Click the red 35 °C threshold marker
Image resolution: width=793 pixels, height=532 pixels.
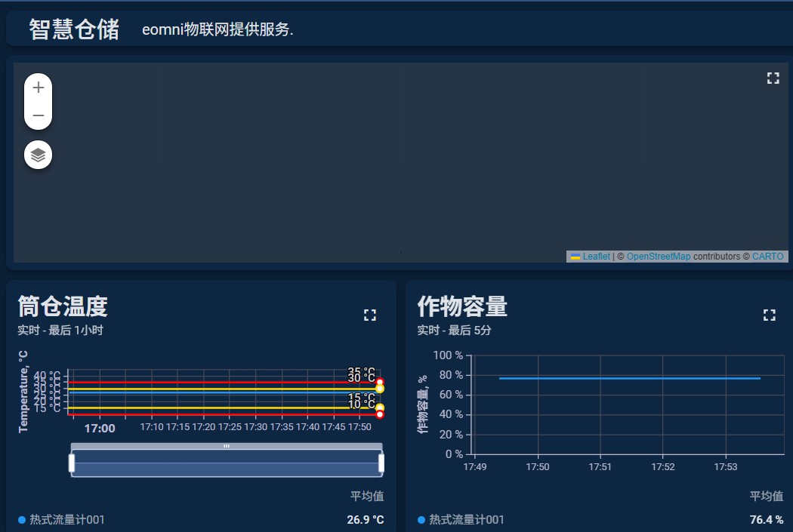click(380, 383)
